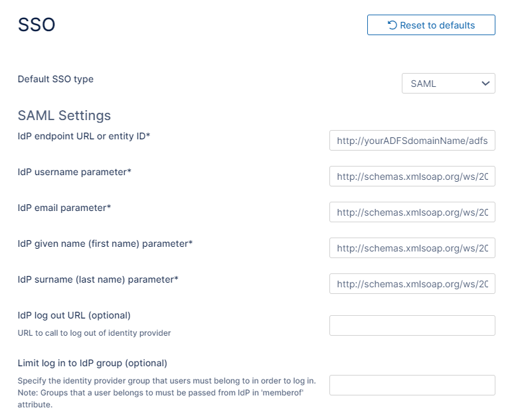Image resolution: width=516 pixels, height=420 pixels.
Task: Click the IdP log out URL (optional) label
Action: [x=74, y=315]
